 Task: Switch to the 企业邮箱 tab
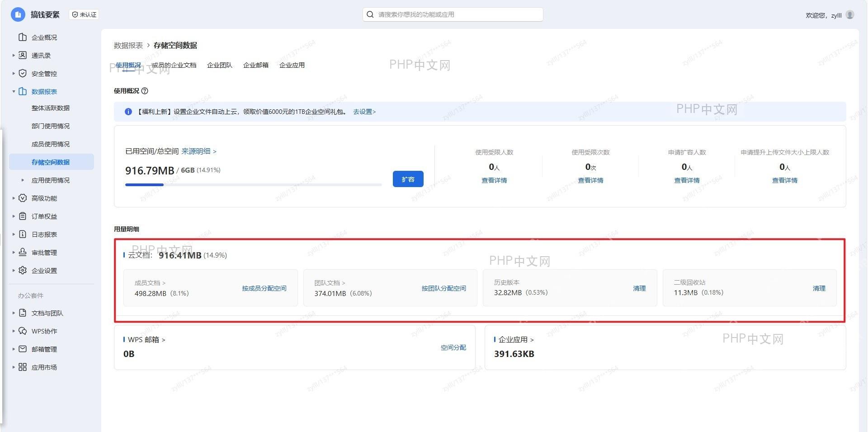pos(256,65)
